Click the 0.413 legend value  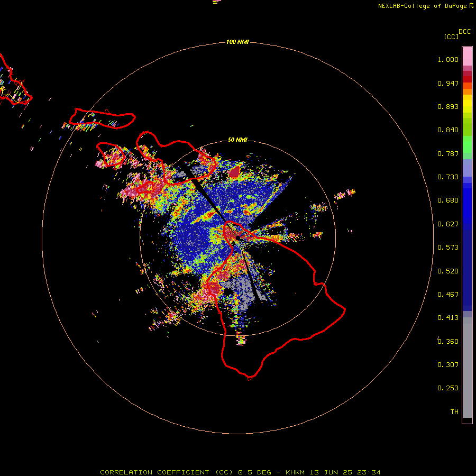448,318
